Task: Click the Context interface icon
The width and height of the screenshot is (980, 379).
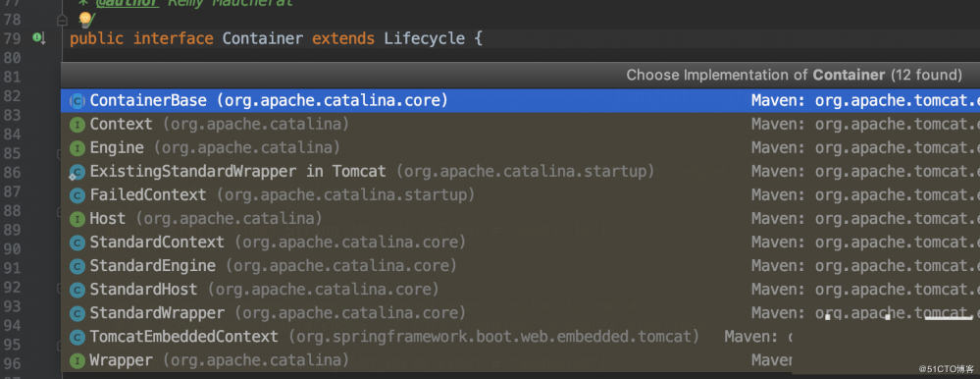Action: [77, 125]
